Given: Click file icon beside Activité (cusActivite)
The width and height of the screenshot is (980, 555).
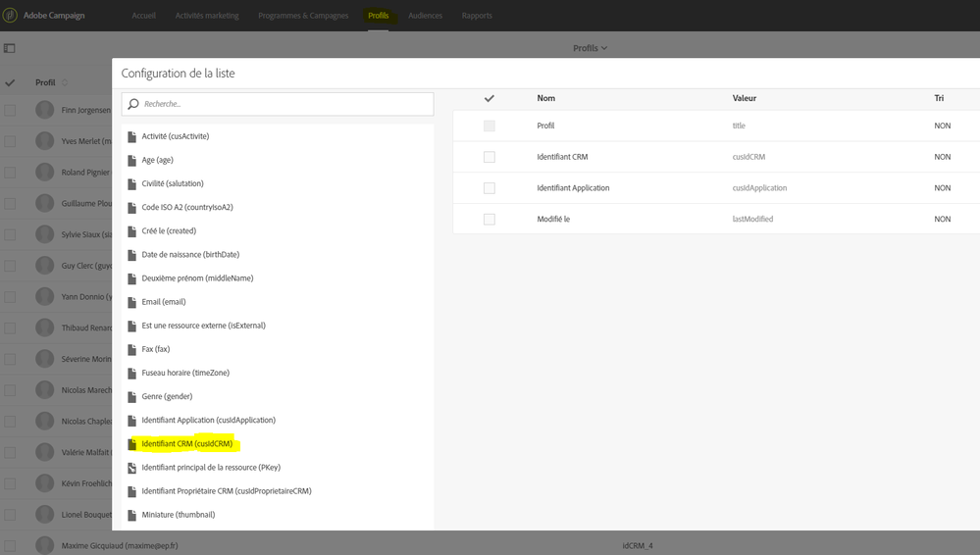Looking at the screenshot, I should (x=132, y=136).
